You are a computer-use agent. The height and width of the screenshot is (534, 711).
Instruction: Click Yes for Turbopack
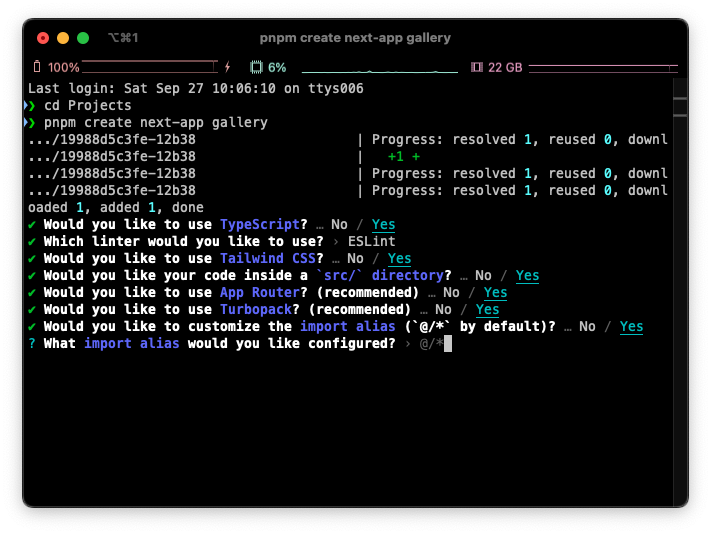point(487,310)
